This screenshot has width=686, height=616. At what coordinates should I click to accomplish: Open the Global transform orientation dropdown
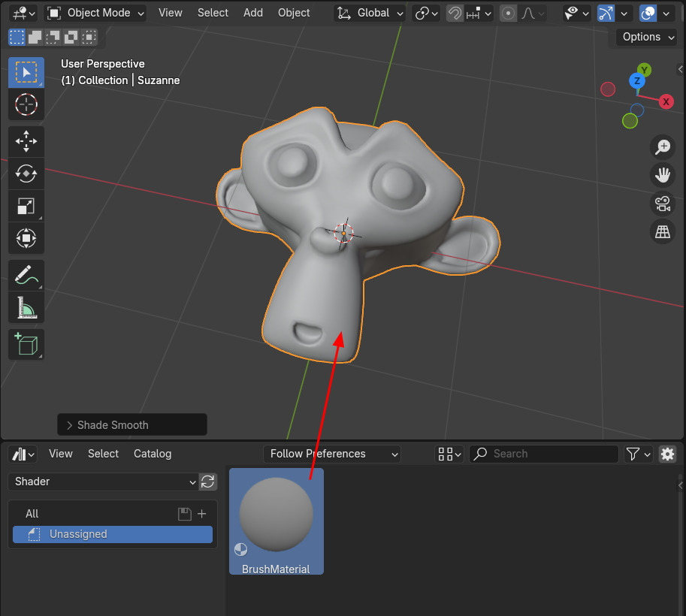(x=370, y=13)
